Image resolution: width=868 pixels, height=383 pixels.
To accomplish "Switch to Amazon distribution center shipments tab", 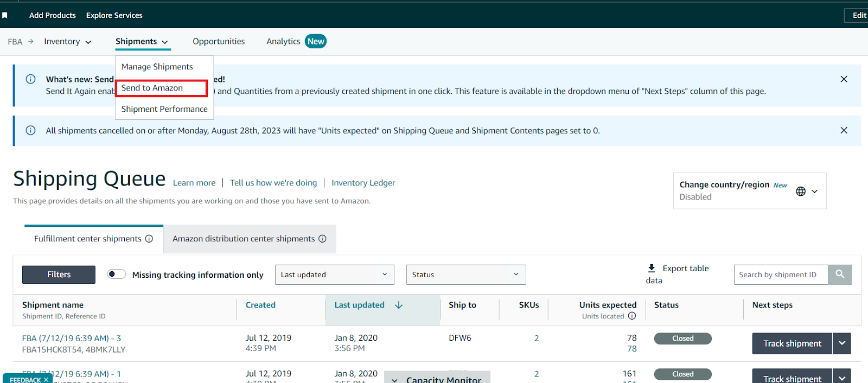I will click(250, 239).
